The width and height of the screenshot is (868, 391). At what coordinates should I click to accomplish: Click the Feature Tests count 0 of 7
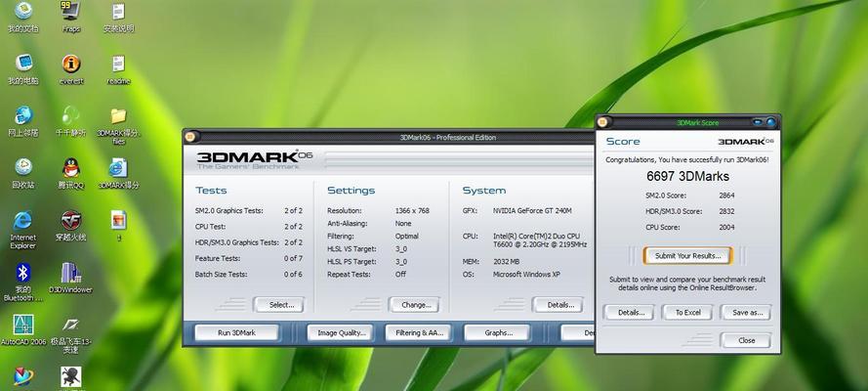293,258
